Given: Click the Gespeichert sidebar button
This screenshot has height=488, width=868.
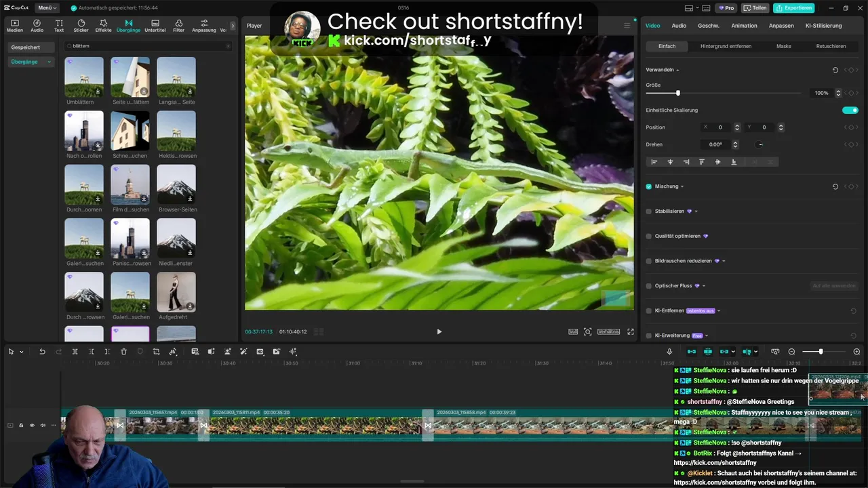Looking at the screenshot, I should point(31,47).
